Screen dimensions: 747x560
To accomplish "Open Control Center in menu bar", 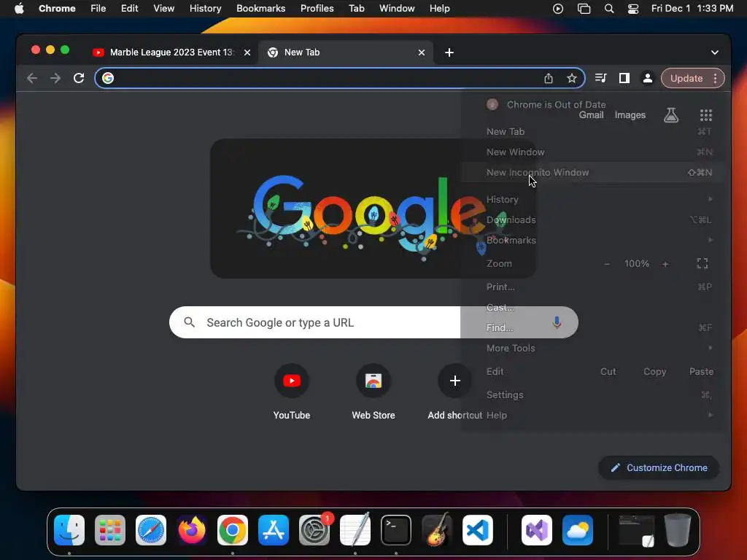I will tap(633, 9).
